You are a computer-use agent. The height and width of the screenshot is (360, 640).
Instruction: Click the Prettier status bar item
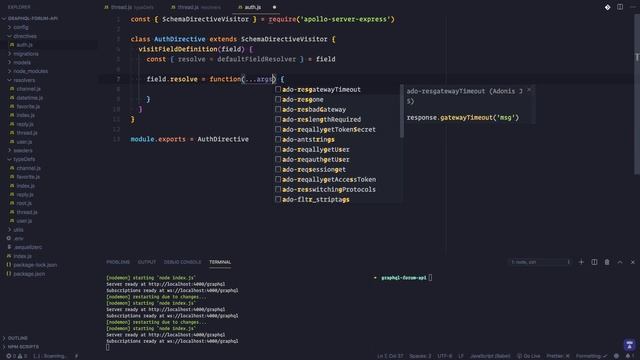(558, 356)
